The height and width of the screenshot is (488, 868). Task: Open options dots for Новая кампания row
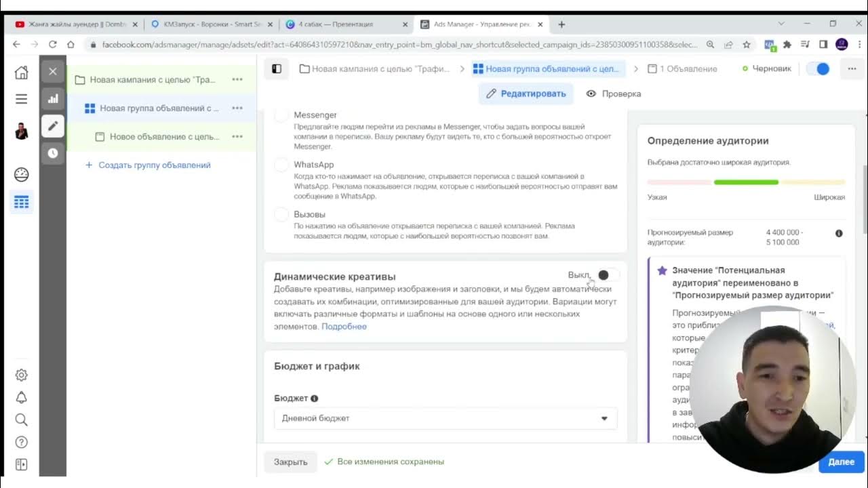pos(237,79)
